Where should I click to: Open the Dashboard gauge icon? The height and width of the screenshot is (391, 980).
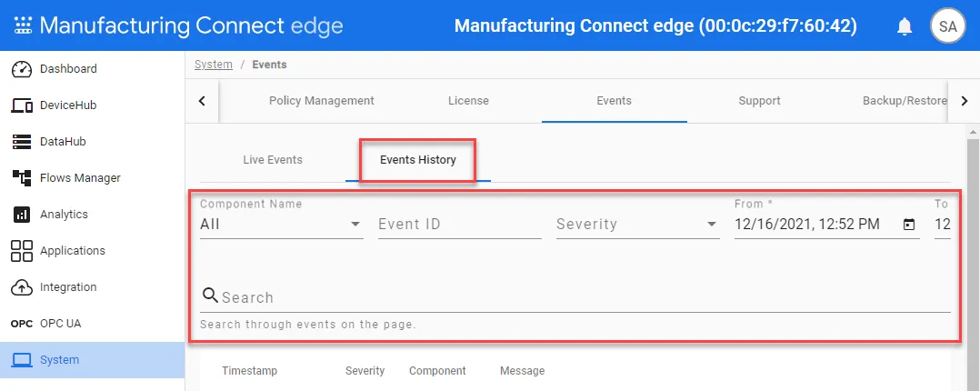22,69
